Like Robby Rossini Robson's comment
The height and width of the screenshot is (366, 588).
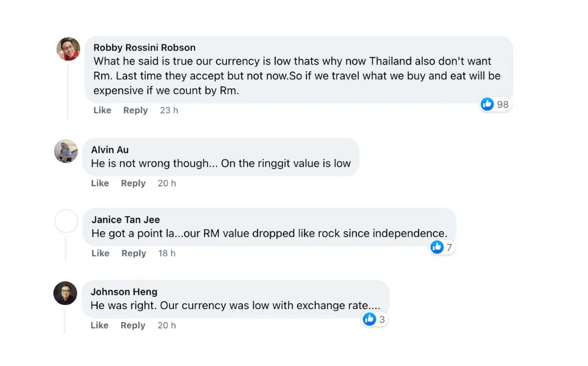pyautogui.click(x=102, y=110)
